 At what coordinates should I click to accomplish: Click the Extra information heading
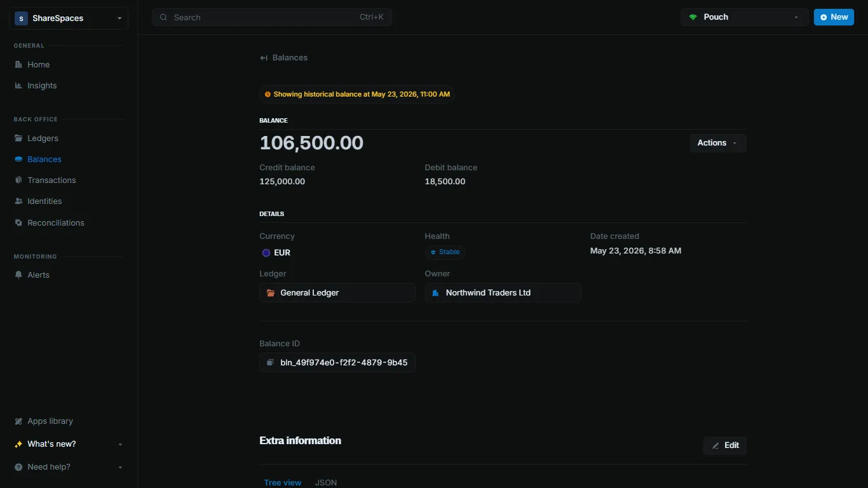pyautogui.click(x=300, y=441)
